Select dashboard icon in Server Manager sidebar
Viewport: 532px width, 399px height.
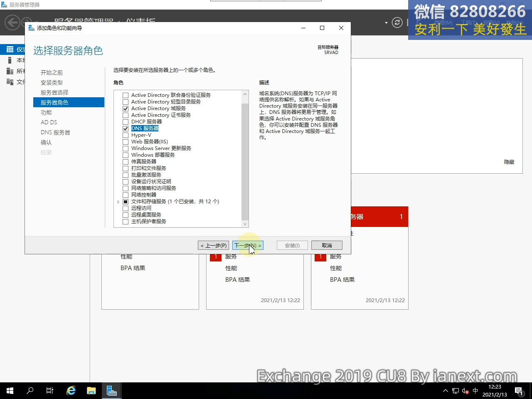point(10,49)
